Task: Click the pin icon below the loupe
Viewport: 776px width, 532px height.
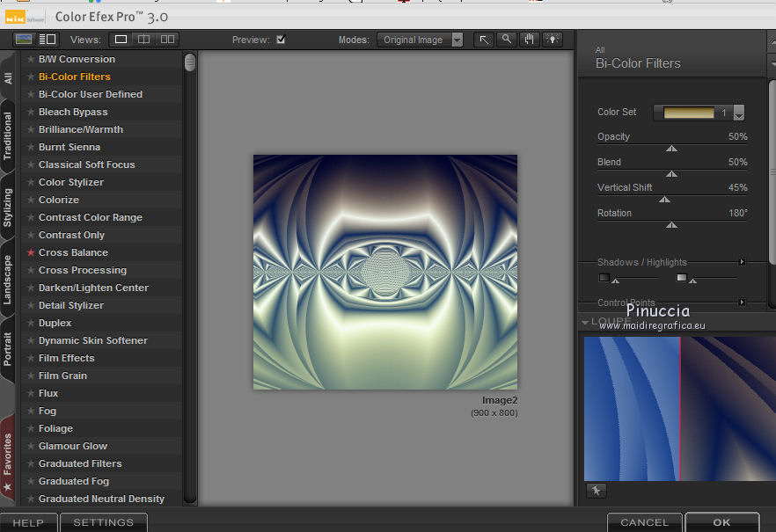Action: click(595, 490)
